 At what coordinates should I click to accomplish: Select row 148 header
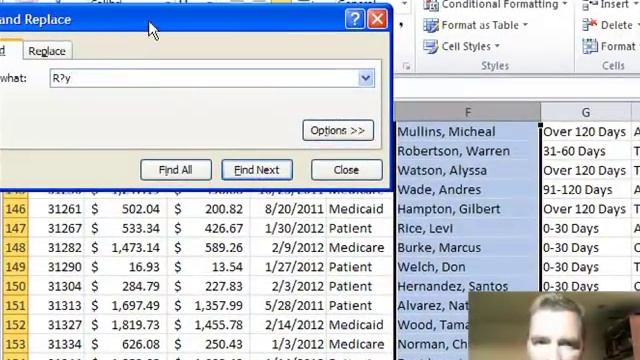pyautogui.click(x=15, y=247)
